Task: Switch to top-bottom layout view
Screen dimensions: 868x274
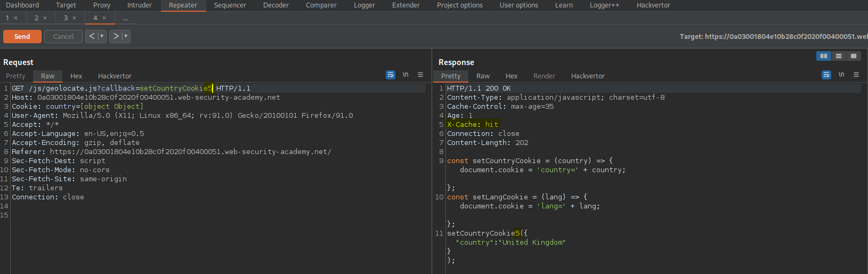Action: 838,56
